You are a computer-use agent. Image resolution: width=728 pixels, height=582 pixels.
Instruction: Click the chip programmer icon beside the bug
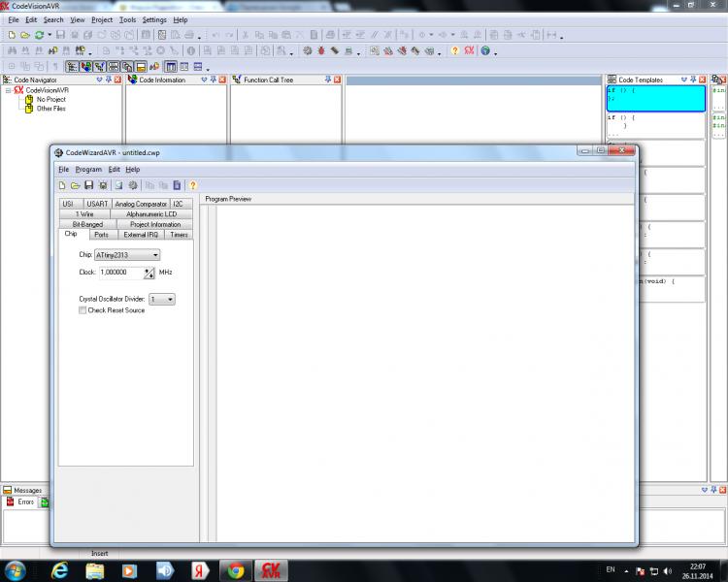[334, 50]
